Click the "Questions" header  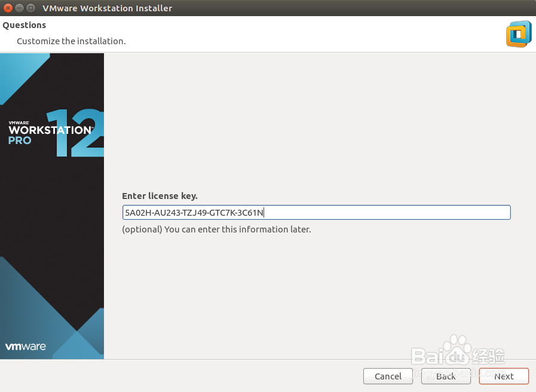coord(24,24)
